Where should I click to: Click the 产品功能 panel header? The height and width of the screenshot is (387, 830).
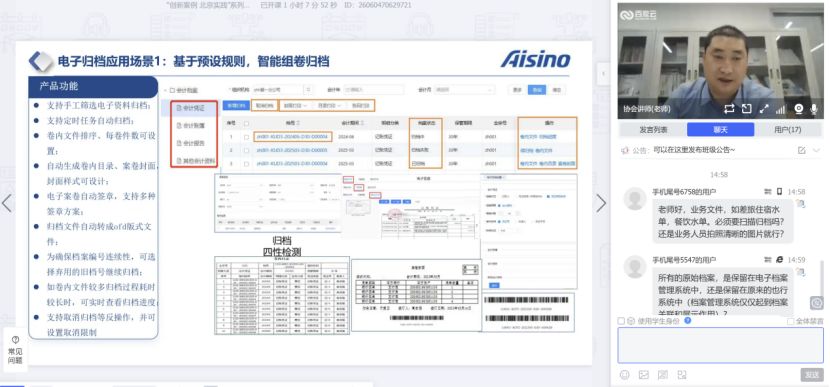tap(93, 86)
